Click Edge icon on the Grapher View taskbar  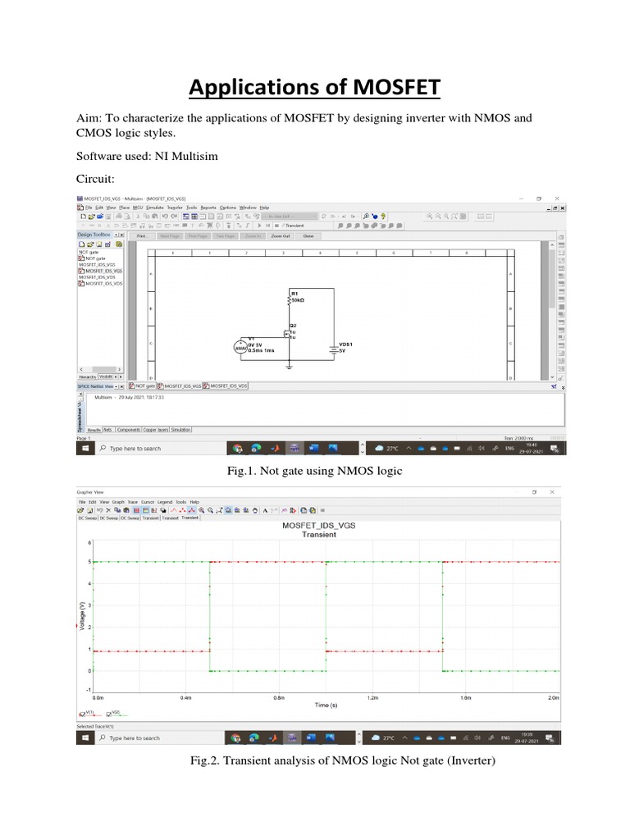coord(254,737)
